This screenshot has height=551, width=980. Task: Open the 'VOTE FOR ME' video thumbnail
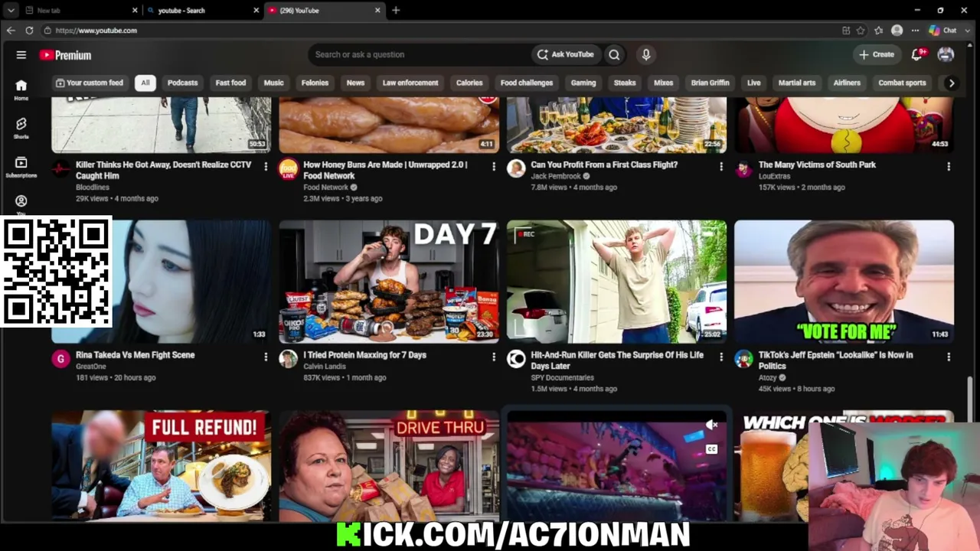point(844,282)
